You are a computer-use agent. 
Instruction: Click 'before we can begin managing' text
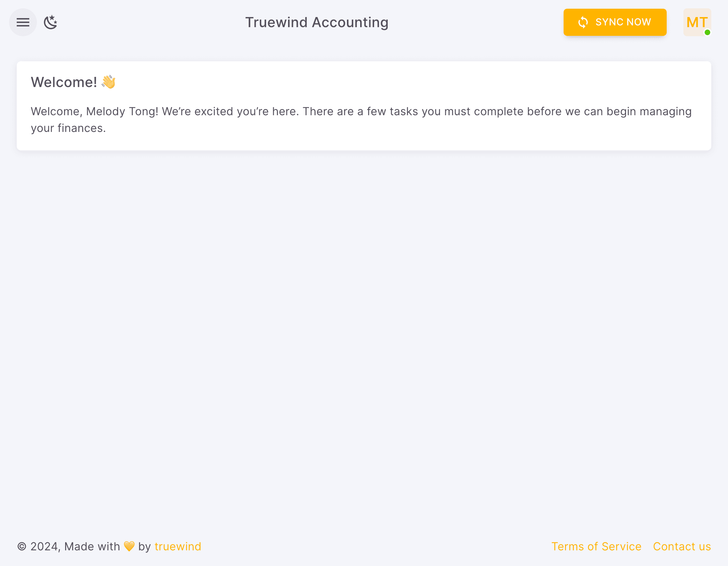(x=609, y=111)
